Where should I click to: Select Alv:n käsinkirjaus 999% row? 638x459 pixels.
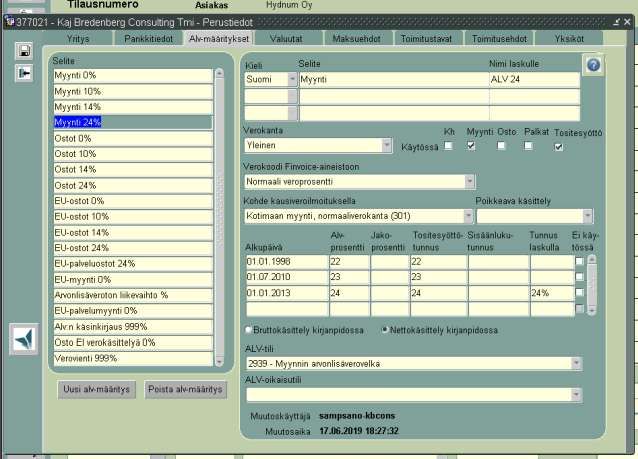pos(133,327)
